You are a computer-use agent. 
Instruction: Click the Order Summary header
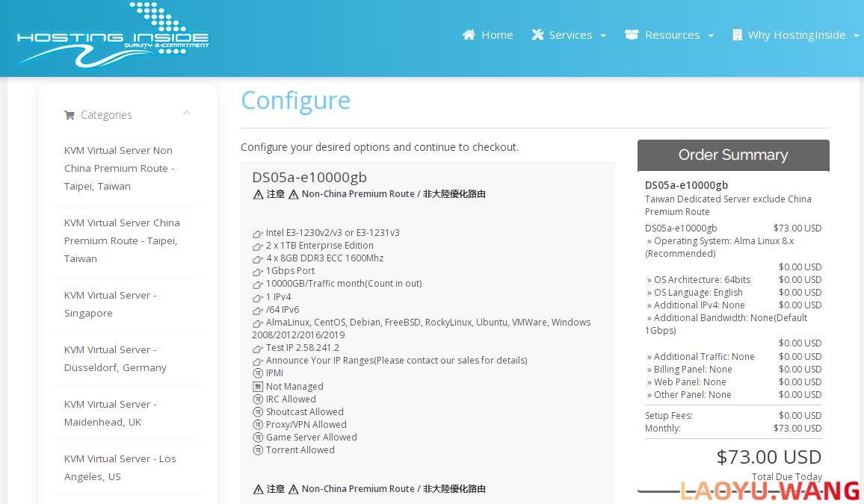733,155
